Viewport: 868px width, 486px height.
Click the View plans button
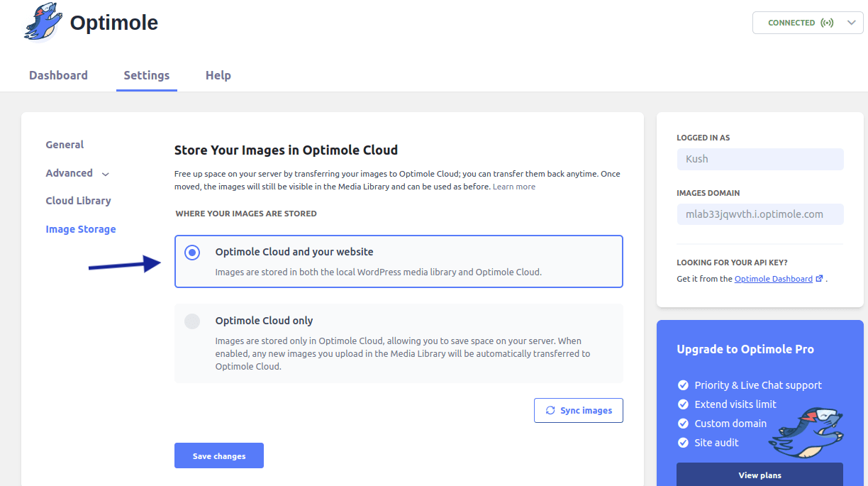tap(759, 475)
